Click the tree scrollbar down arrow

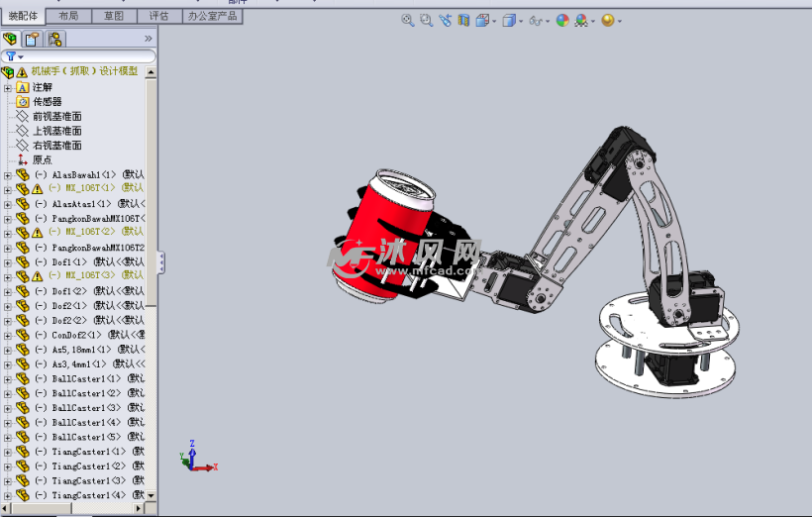152,496
